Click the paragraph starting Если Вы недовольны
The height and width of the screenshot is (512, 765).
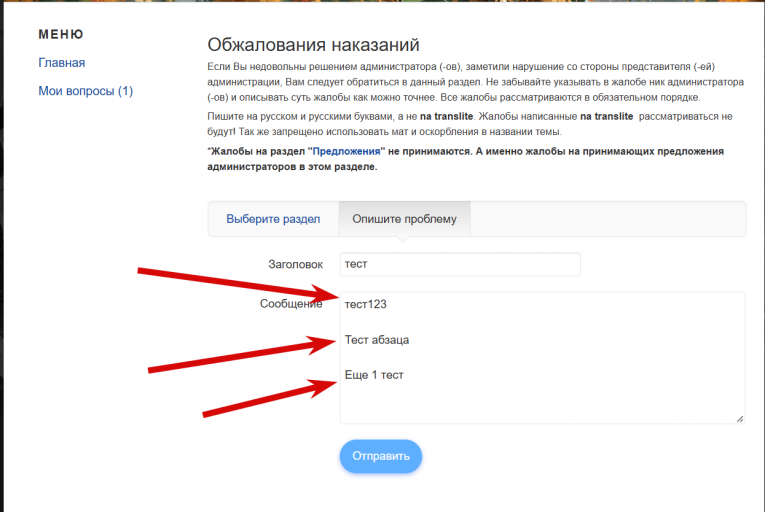[x=476, y=82]
